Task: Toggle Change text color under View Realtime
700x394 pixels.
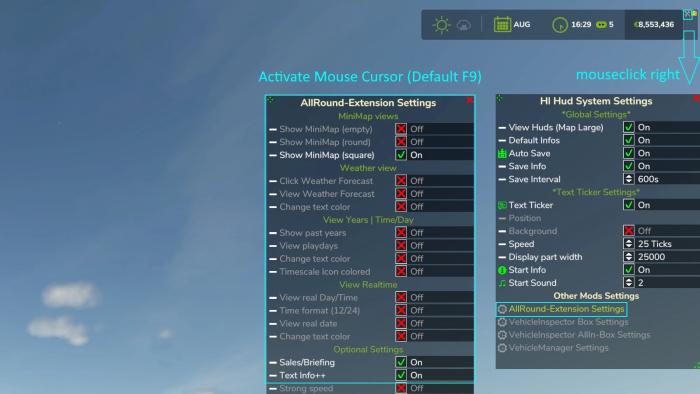Action: 401,336
